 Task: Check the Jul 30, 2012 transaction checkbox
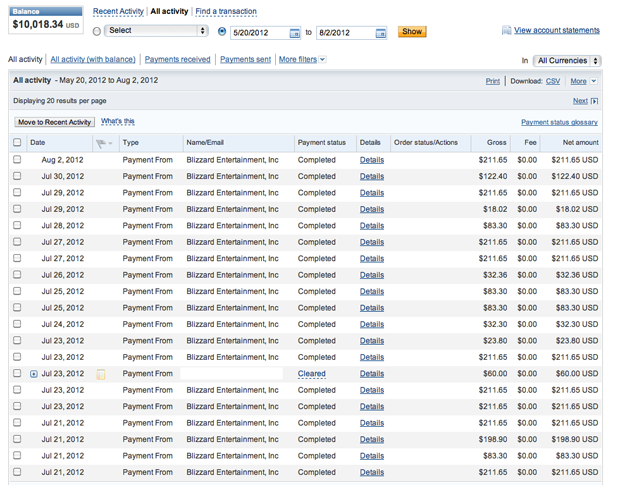tap(17, 176)
